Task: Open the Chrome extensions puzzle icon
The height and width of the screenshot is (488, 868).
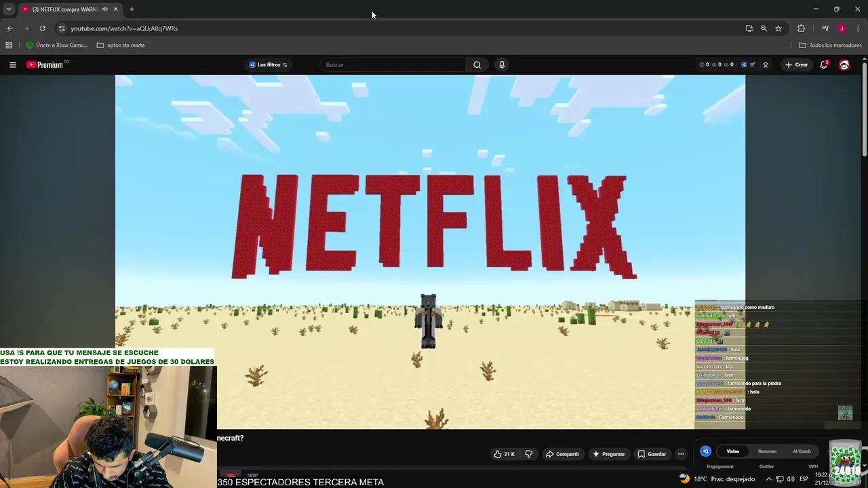Action: point(801,28)
